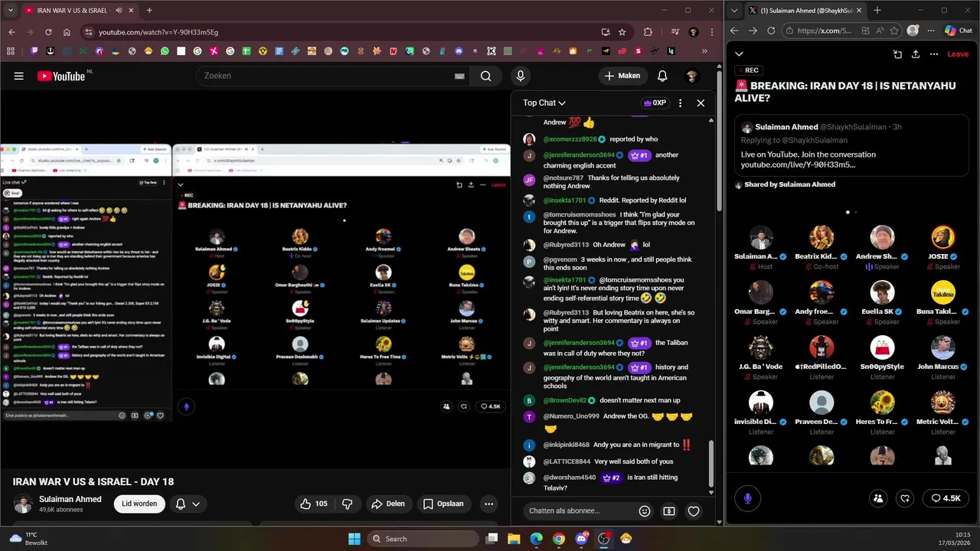The width and height of the screenshot is (980, 551).
Task: Open the weather widget showing 11°C Bewolkt
Action: (29, 539)
